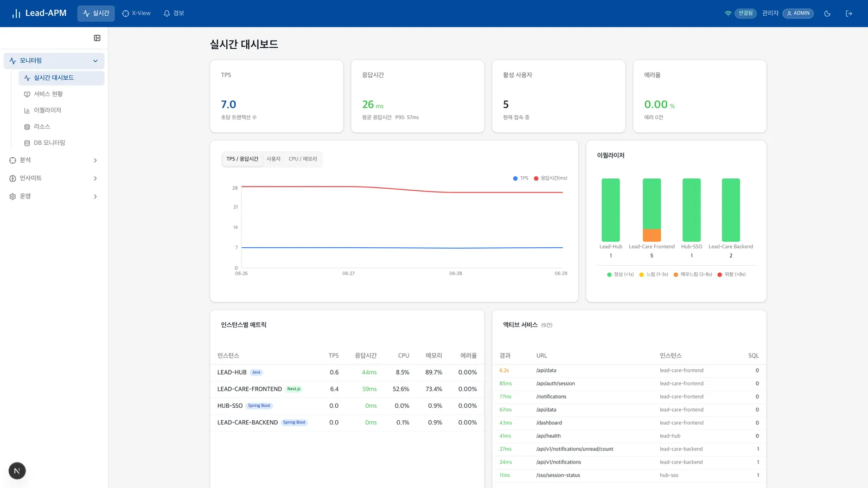Collapse the sidebar panel icon

[97, 38]
